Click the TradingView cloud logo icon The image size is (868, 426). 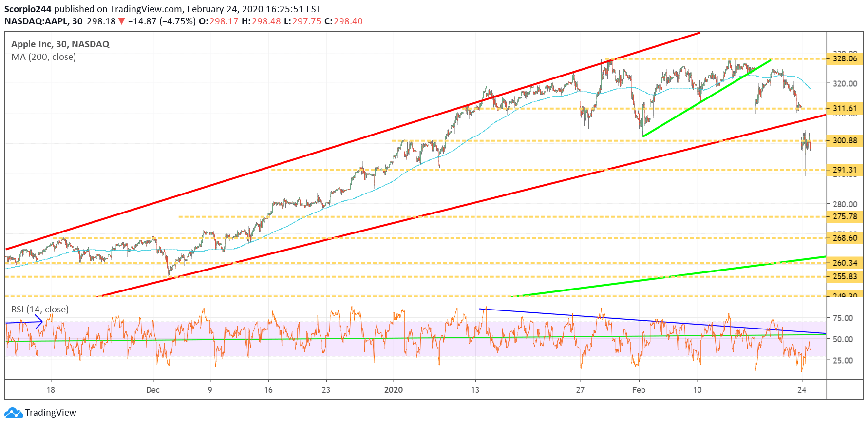tap(14, 413)
